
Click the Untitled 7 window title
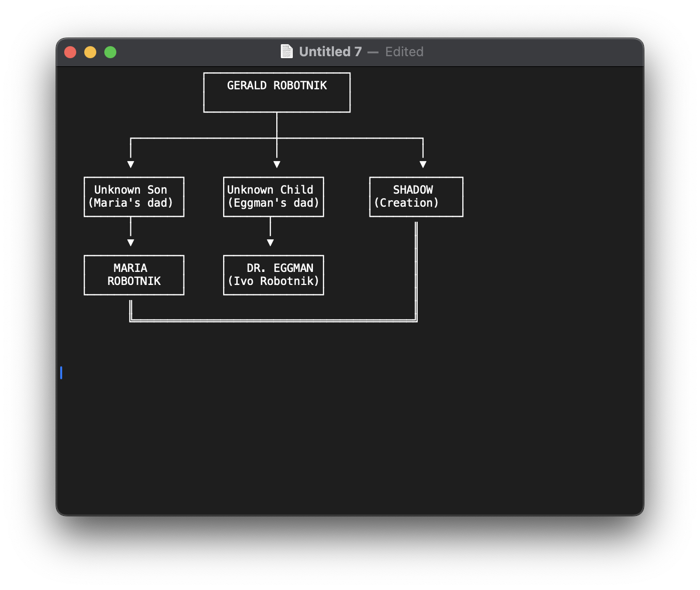coord(330,52)
